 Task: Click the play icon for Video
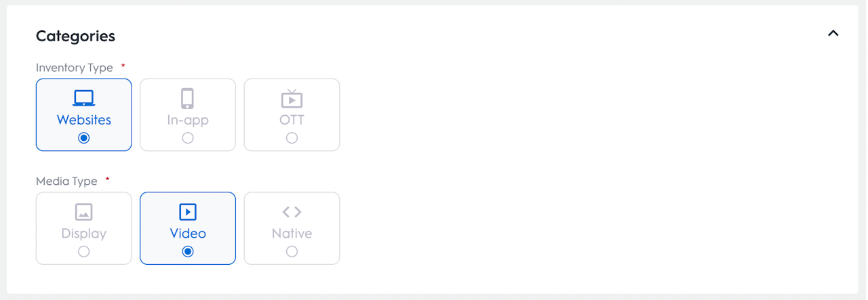tap(188, 212)
